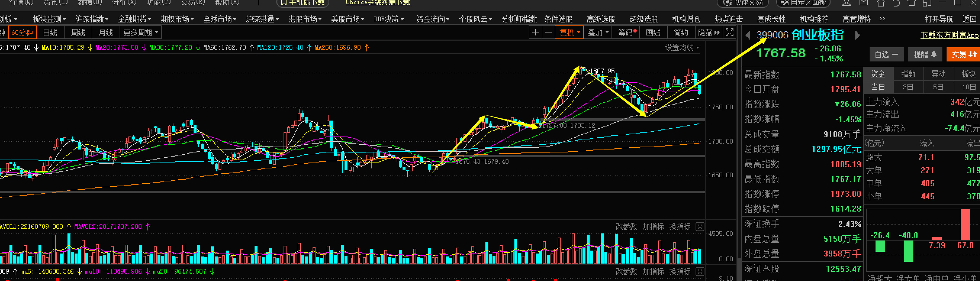Expand 板块监测 menu
980x281 pixels.
[x=49, y=19]
